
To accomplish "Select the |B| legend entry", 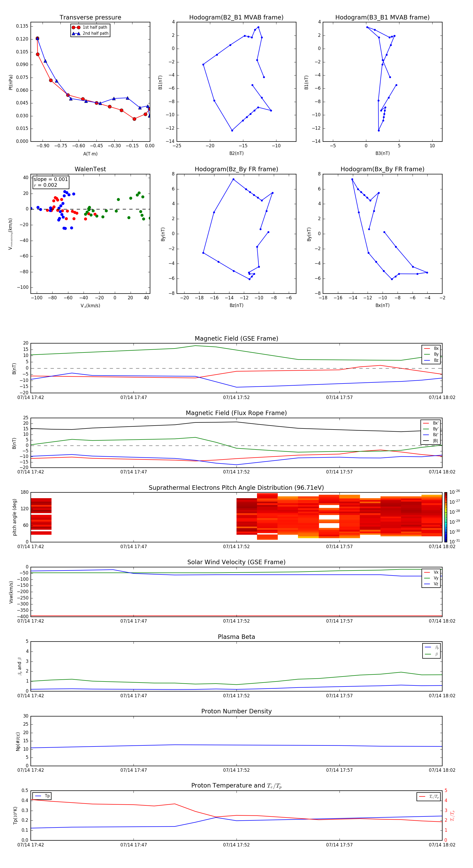I will click(431, 441).
